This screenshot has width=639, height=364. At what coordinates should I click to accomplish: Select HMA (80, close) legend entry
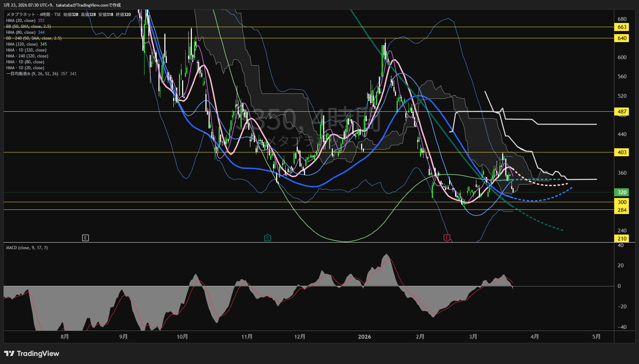(21, 32)
